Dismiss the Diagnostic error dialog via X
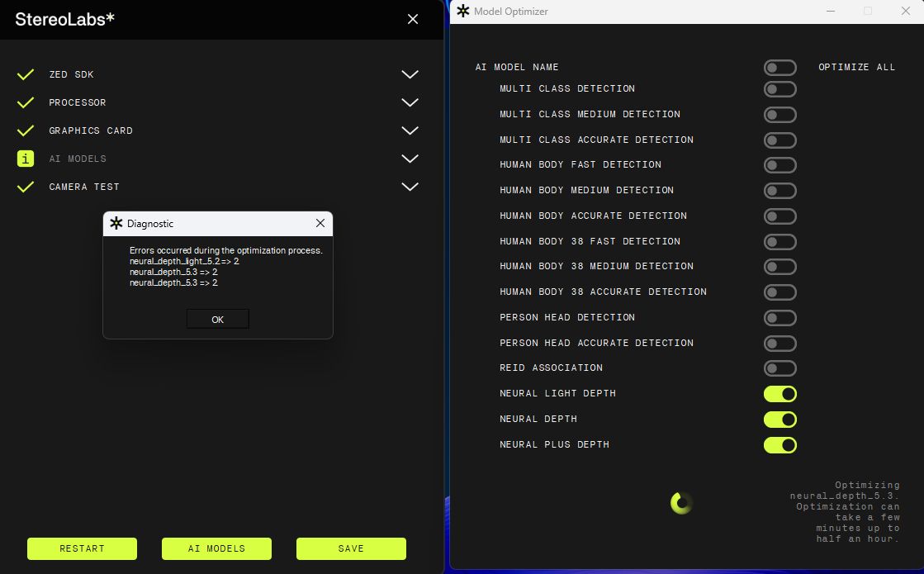Viewport: 924px width, 574px height. pos(320,223)
